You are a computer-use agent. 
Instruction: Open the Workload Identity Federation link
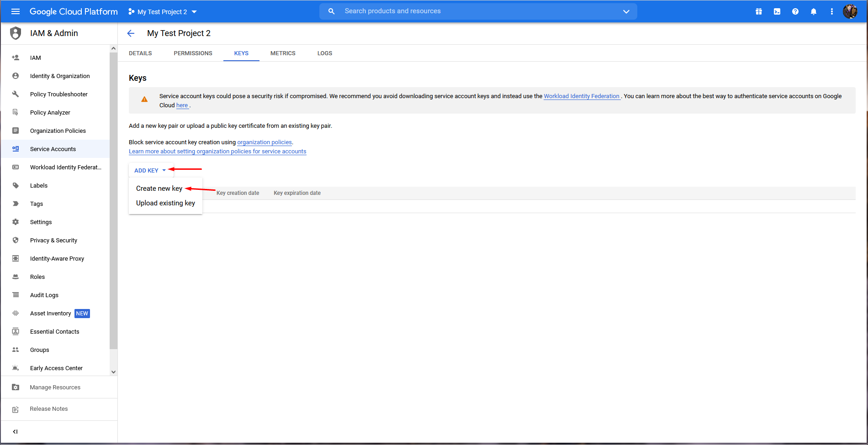click(x=581, y=96)
